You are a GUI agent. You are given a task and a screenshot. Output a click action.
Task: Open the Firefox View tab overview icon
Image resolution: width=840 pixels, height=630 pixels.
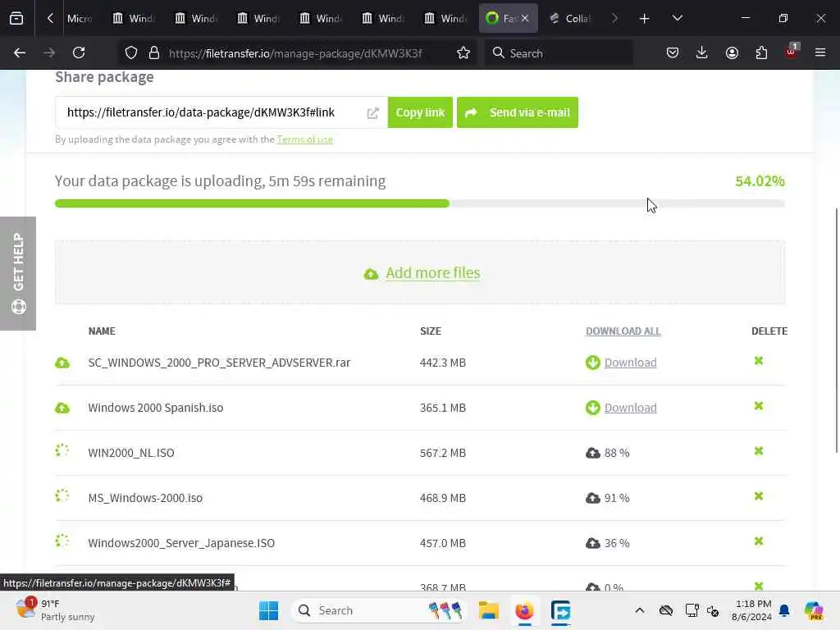[16, 18]
